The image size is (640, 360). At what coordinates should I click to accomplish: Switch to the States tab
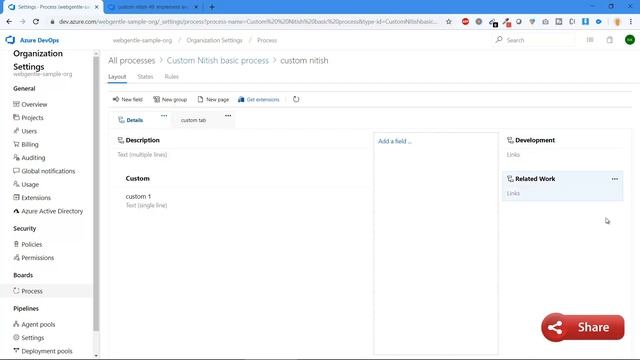pyautogui.click(x=145, y=77)
